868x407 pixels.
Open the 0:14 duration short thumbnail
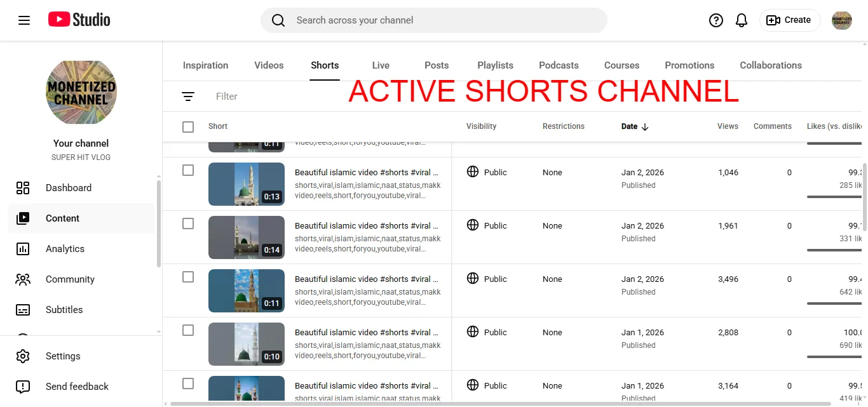(x=247, y=237)
